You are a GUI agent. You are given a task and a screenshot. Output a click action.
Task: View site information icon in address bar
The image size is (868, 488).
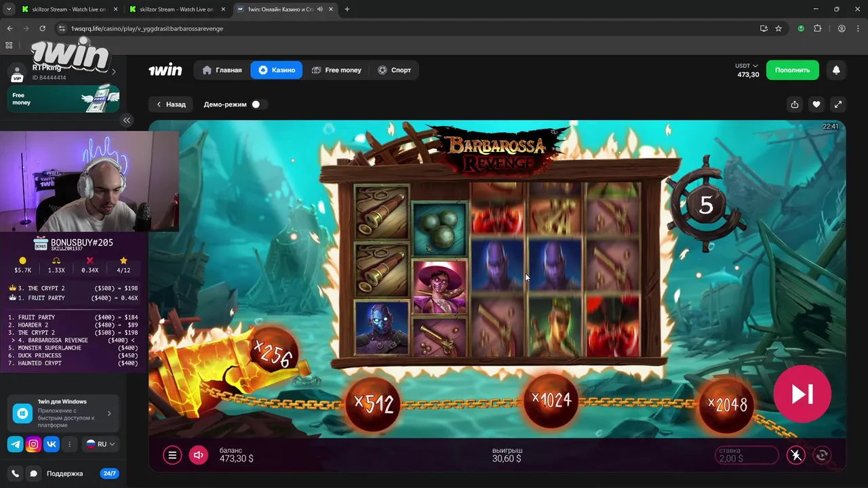point(62,28)
